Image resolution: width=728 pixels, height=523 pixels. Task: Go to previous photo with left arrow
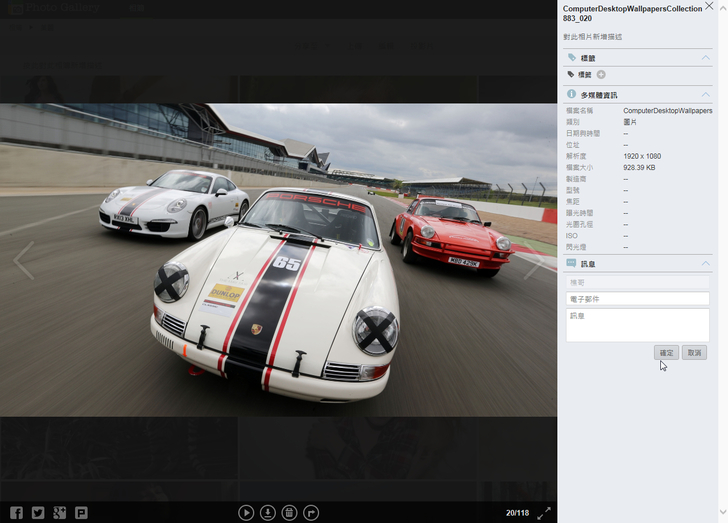23,261
